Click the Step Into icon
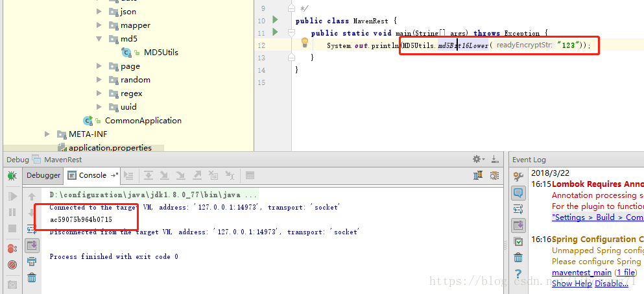 pyautogui.click(x=164, y=176)
